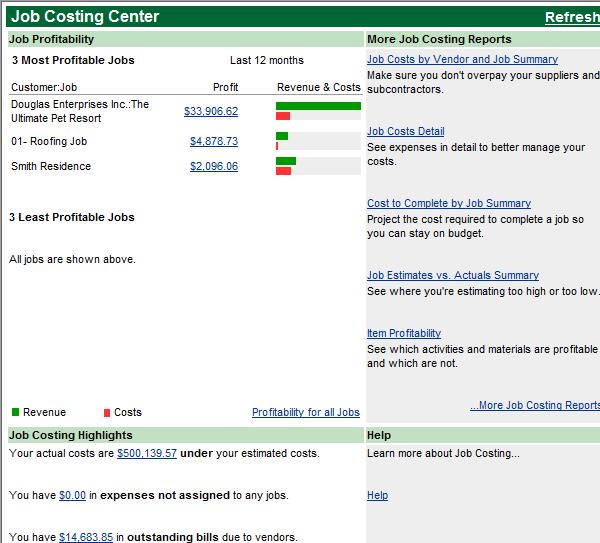Click the $500,139.57 actual costs amount
This screenshot has width=600, height=543.
click(147, 453)
